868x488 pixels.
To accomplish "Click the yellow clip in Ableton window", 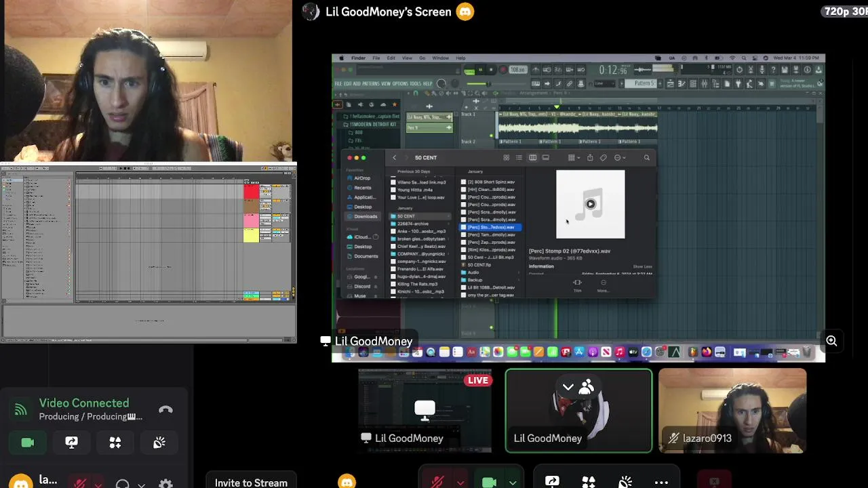I will [x=251, y=235].
